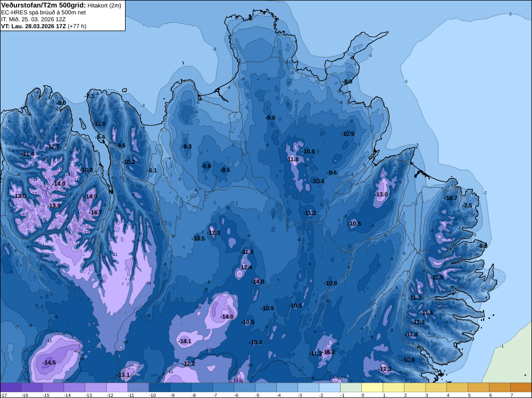Screen dimensions: 532x398
Task: Click the pale green legend swatch after -1
Action: click(351, 387)
